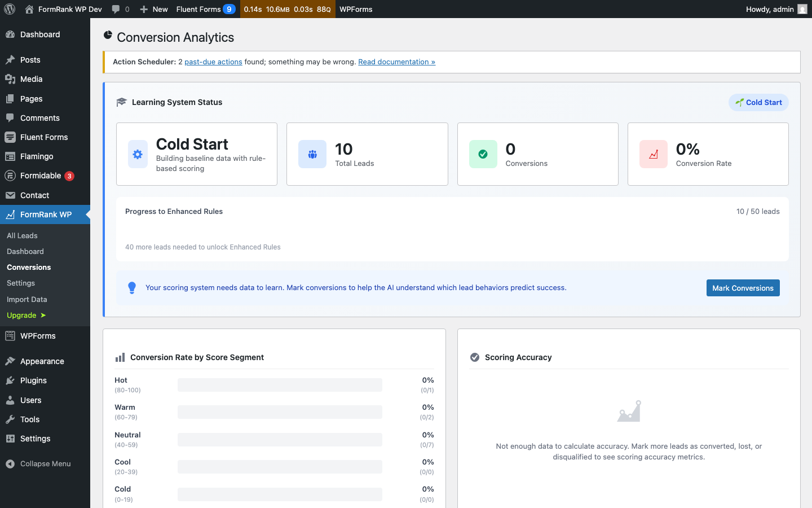Click the WordPress logo in the admin bar

point(9,9)
